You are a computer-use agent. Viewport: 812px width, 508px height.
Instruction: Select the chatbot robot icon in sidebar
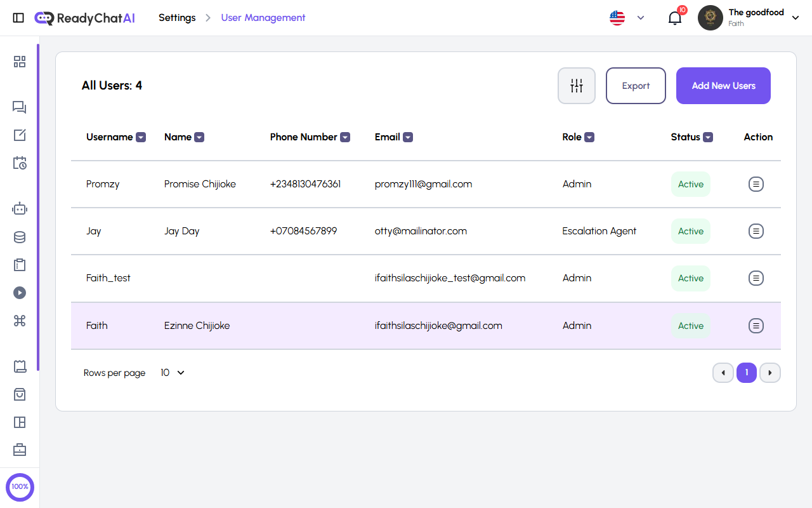(x=20, y=208)
